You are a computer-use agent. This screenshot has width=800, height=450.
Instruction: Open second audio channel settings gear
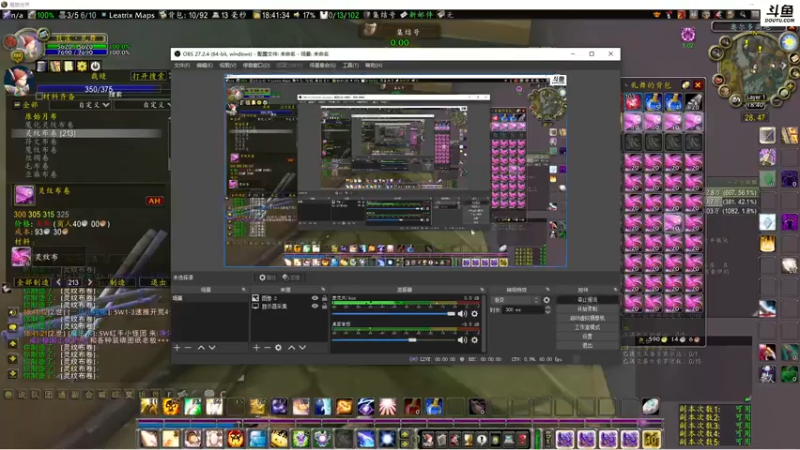(x=474, y=340)
